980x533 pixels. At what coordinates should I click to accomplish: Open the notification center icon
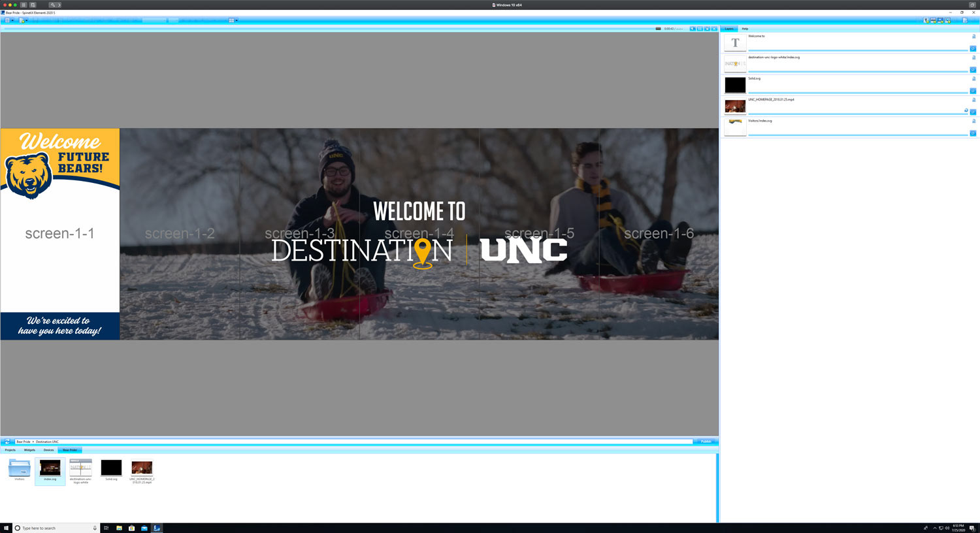[x=972, y=528]
